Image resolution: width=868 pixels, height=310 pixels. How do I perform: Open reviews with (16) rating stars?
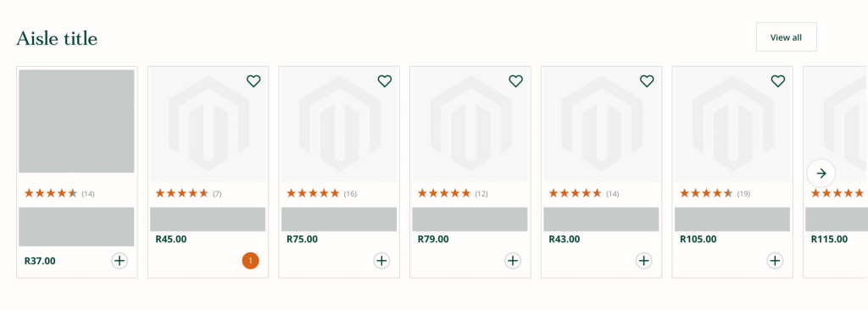click(x=321, y=194)
